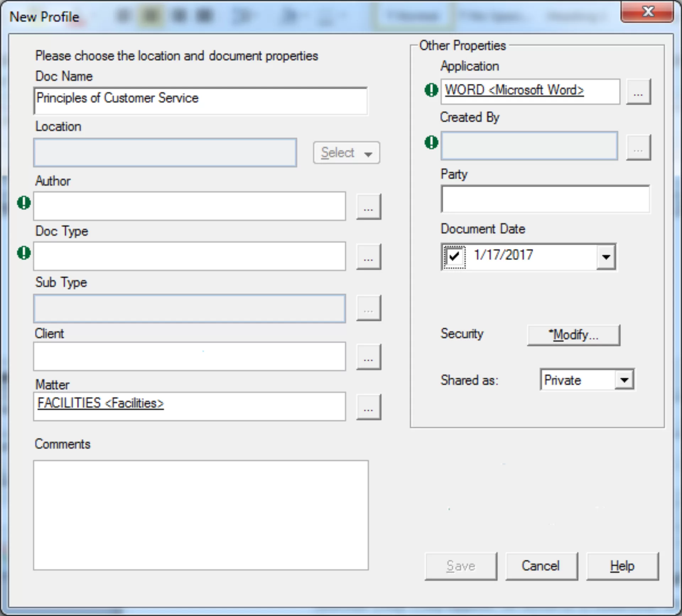The image size is (682, 616).
Task: Click the Doc Name input field
Action: point(201,101)
